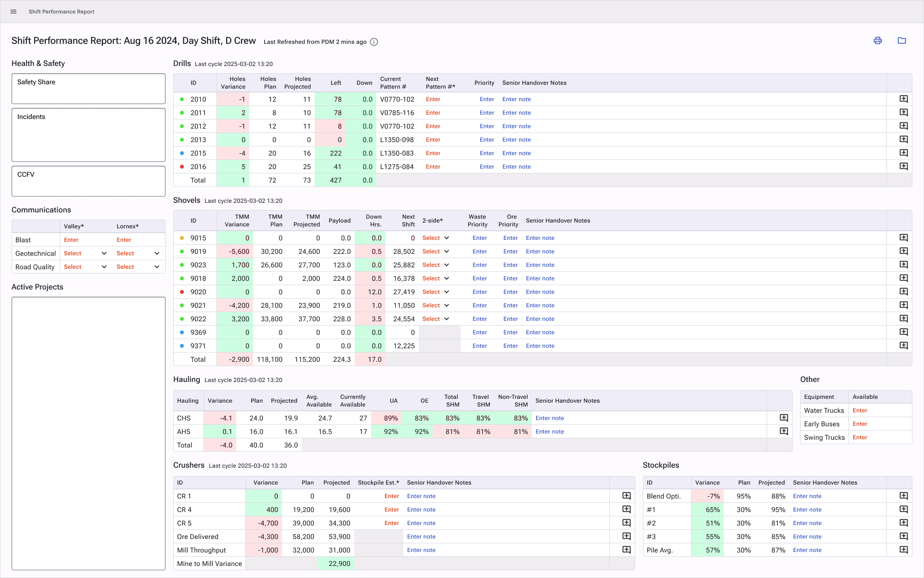Click the Safety Share text box
This screenshot has width=924, height=578.
[89, 89]
